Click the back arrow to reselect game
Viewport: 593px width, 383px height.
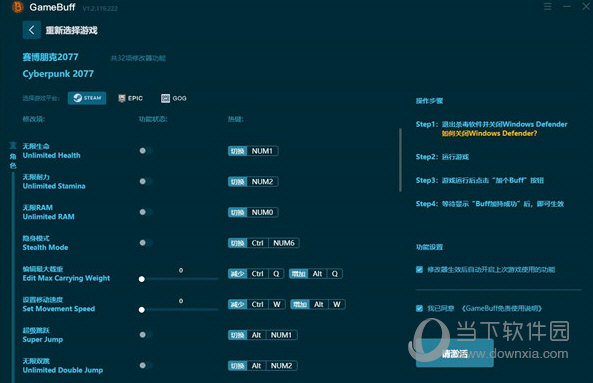point(32,30)
